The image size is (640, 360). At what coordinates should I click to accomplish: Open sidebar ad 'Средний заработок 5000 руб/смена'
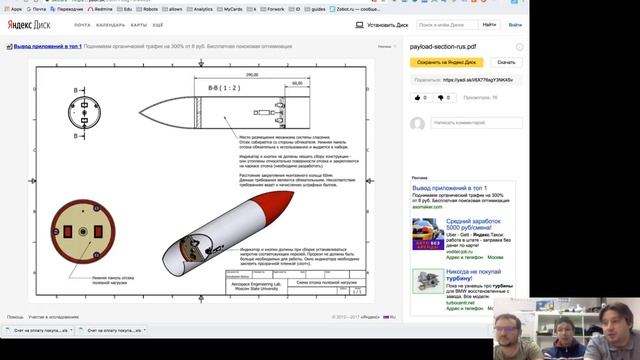[473, 224]
